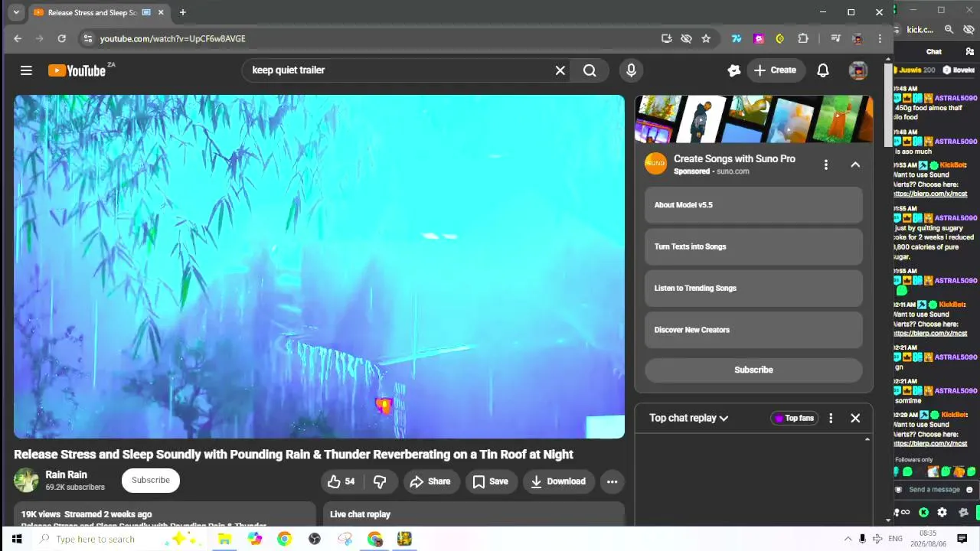
Task: Close the chat replay panel
Action: coord(855,418)
